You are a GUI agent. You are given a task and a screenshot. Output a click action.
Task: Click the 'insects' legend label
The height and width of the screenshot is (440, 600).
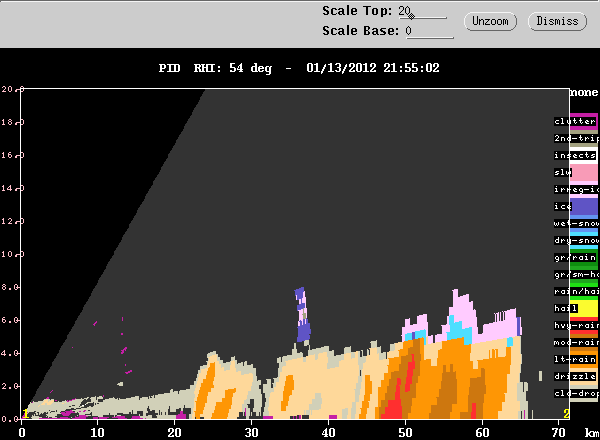[575, 155]
